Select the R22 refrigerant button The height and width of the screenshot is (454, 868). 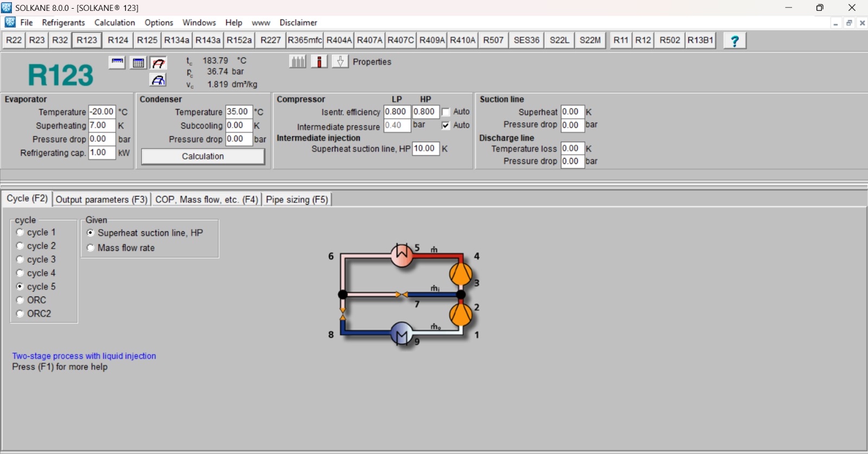(x=14, y=40)
